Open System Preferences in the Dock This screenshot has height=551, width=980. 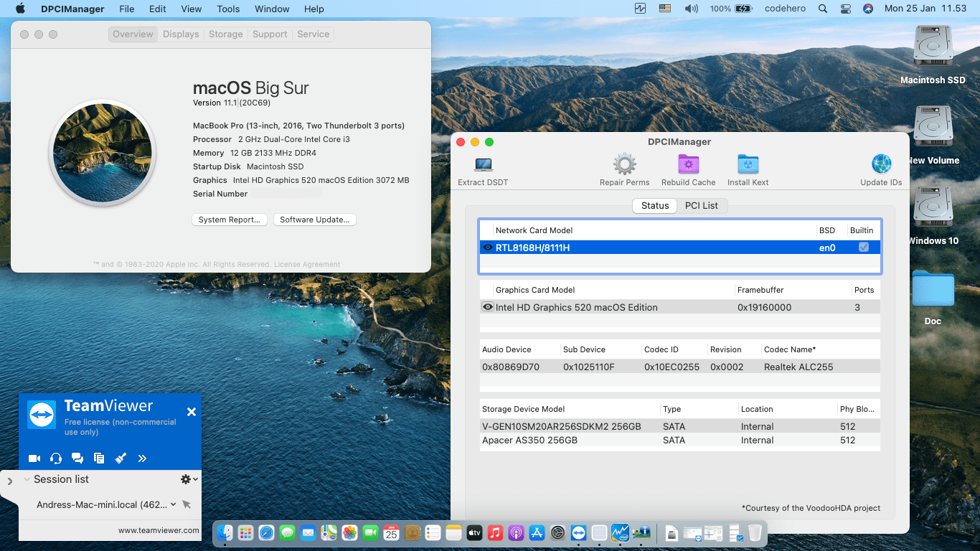pyautogui.click(x=558, y=532)
